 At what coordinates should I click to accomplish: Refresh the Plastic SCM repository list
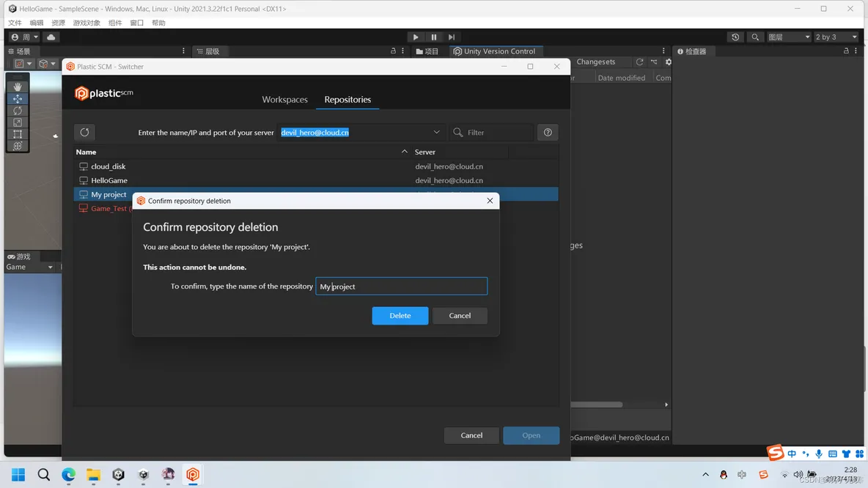85,132
